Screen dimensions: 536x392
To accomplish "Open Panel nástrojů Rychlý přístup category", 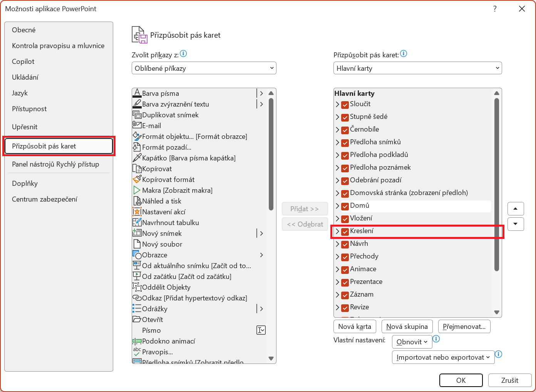I will 59,164.
